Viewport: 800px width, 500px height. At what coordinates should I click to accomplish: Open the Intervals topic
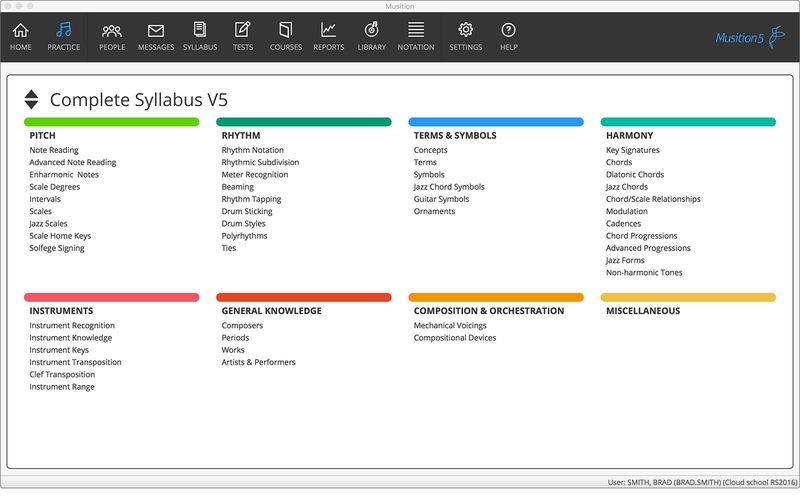tap(45, 199)
